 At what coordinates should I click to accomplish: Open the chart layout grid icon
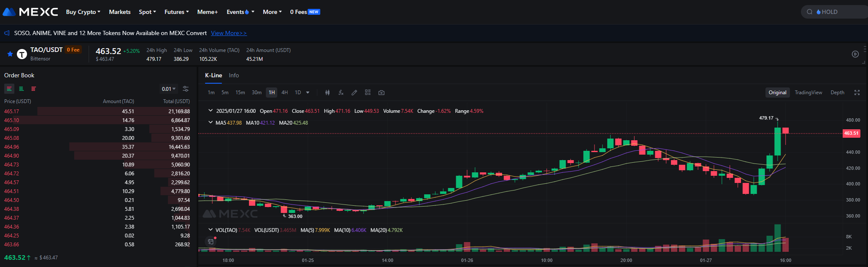(x=368, y=93)
